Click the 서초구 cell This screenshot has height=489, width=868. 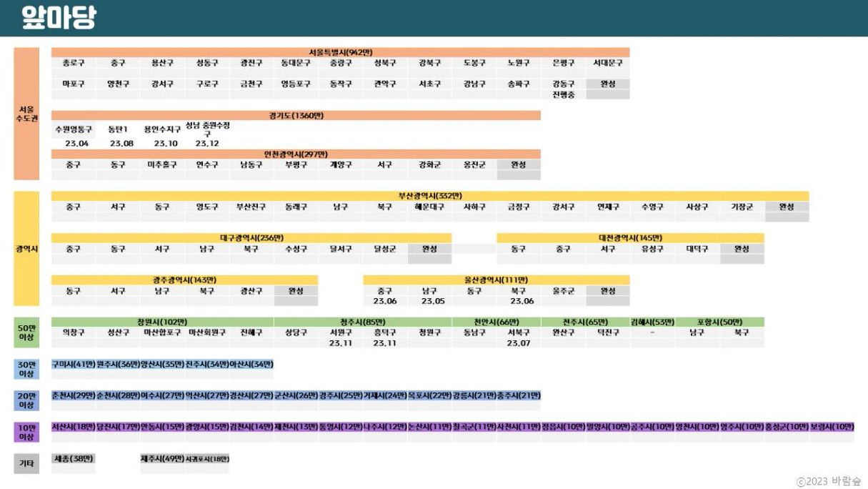click(x=429, y=84)
